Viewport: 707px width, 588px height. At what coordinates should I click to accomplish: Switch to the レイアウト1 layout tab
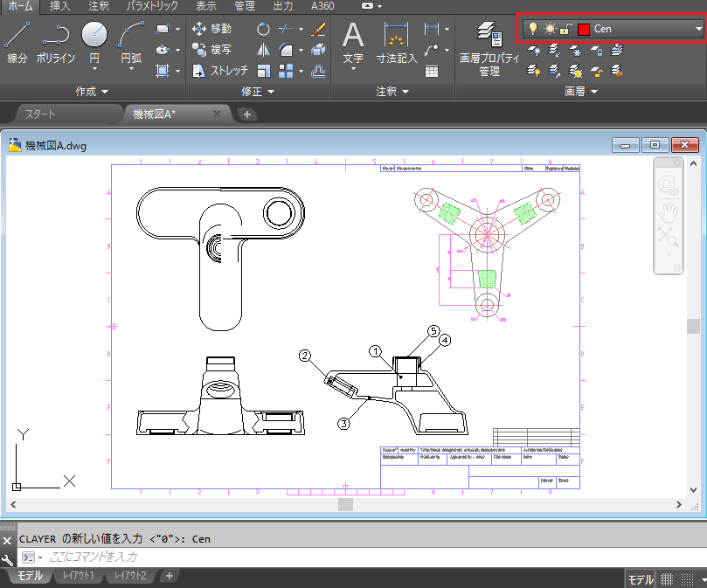click(x=78, y=576)
